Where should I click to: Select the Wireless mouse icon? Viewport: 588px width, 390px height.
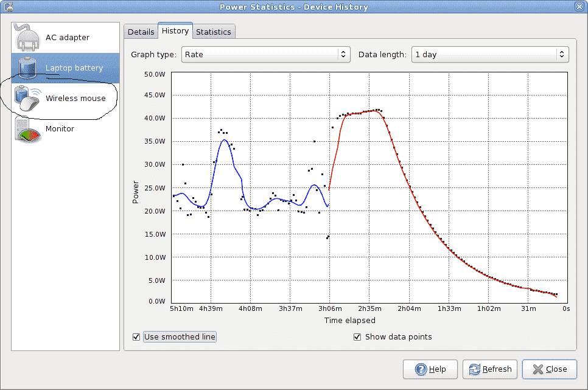(x=27, y=98)
